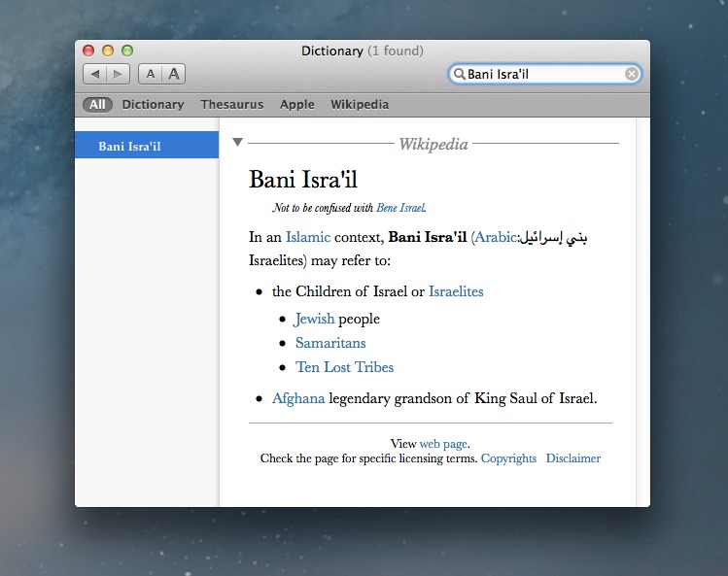
Task: Open the Copyrights link
Action: coord(508,458)
